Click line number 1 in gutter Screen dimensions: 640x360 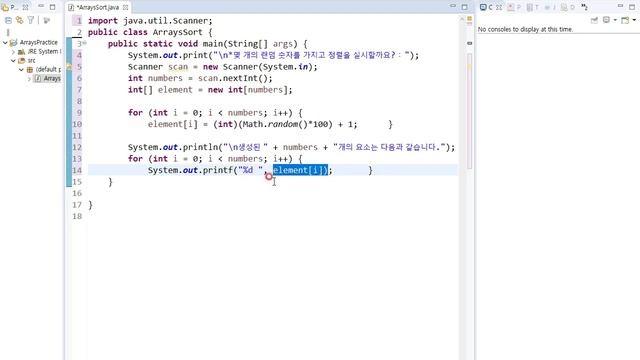[x=78, y=21]
